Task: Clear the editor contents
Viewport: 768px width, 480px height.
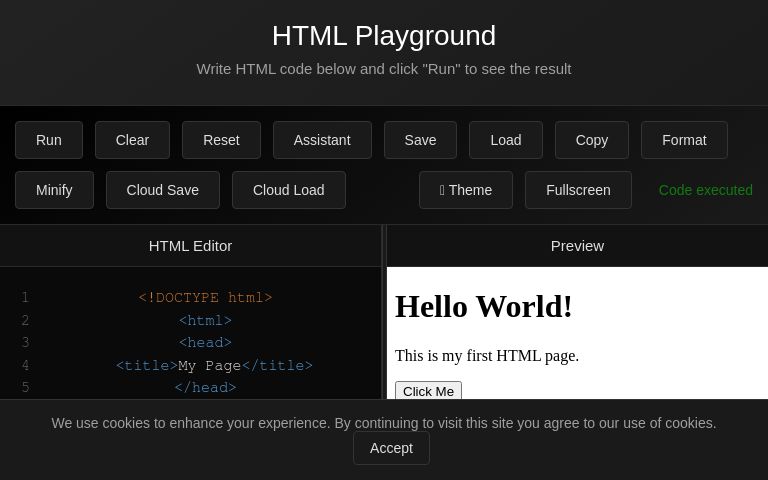Action: (x=132, y=140)
